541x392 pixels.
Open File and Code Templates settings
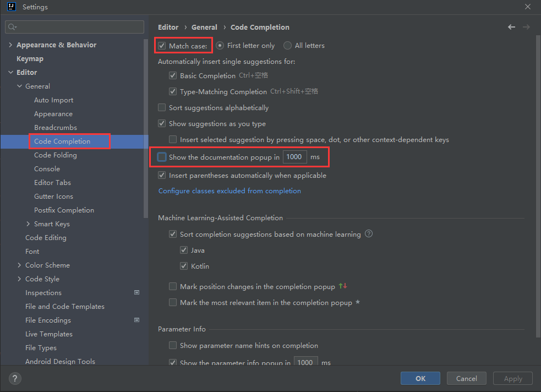click(x=65, y=307)
